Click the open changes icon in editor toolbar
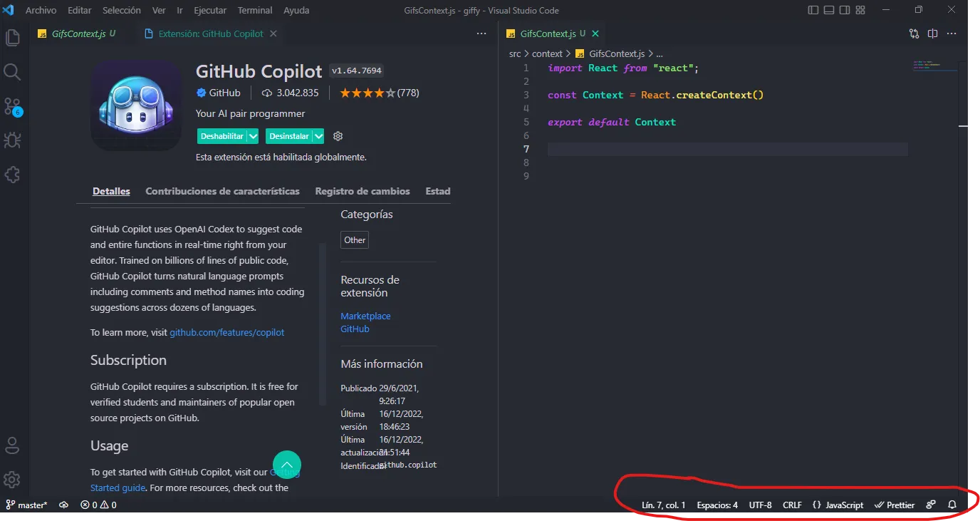This screenshot has height=521, width=980. (914, 33)
